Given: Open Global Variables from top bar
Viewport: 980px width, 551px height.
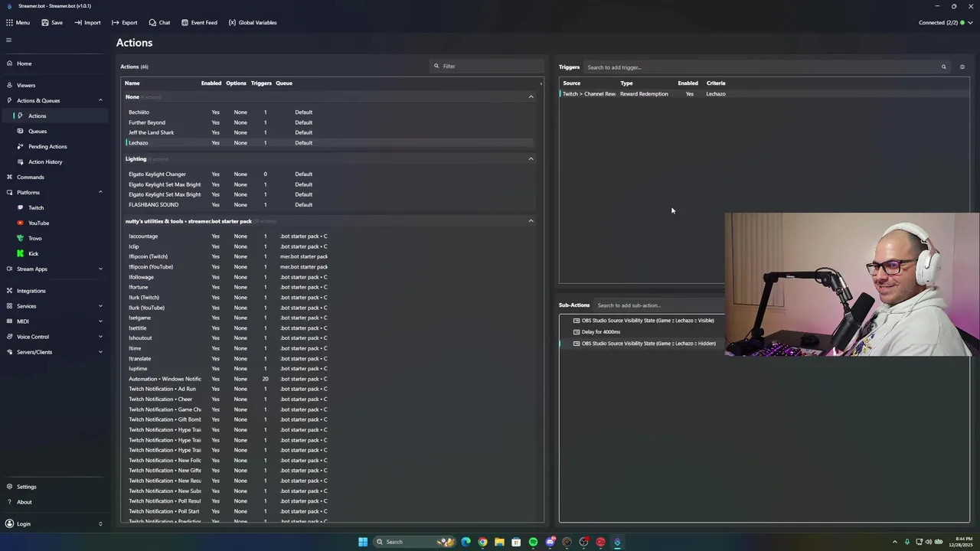Looking at the screenshot, I should click(x=253, y=22).
